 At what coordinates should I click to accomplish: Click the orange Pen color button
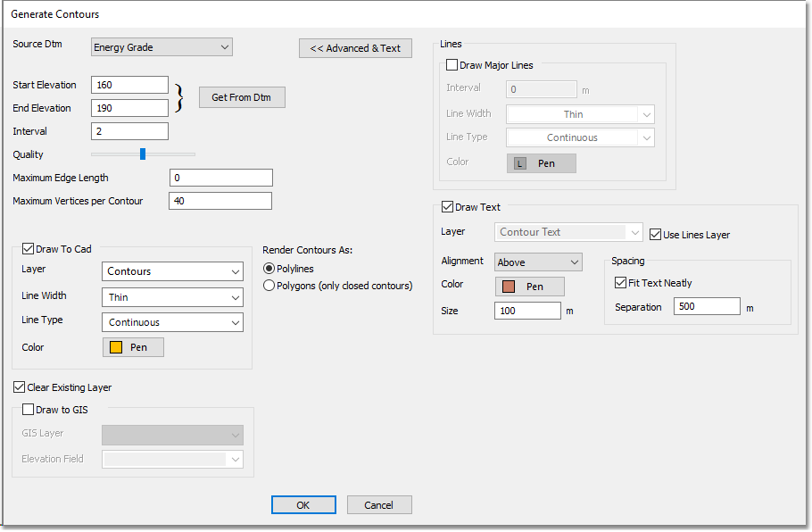(133, 347)
